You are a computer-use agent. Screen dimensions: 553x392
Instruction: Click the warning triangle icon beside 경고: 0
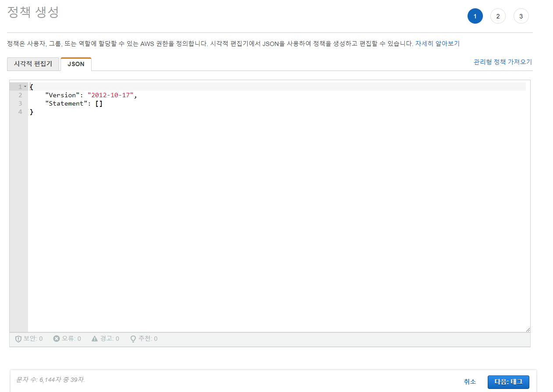[x=95, y=339]
